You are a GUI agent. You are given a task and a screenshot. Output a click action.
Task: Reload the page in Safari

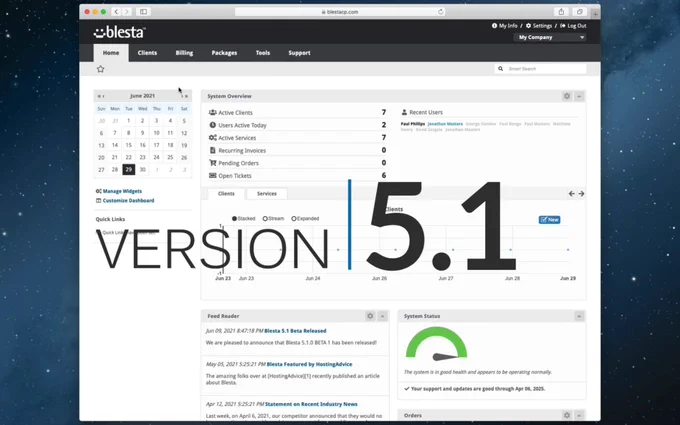(x=441, y=12)
